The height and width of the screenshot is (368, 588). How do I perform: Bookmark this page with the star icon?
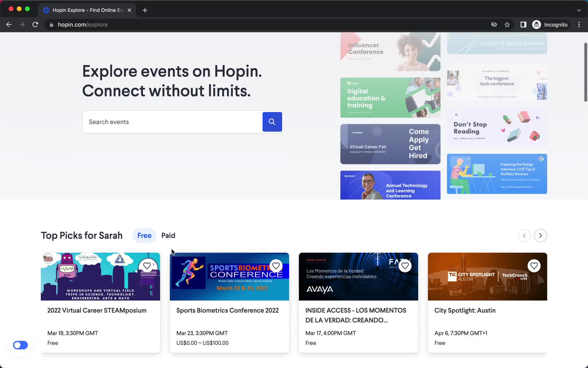coord(507,25)
